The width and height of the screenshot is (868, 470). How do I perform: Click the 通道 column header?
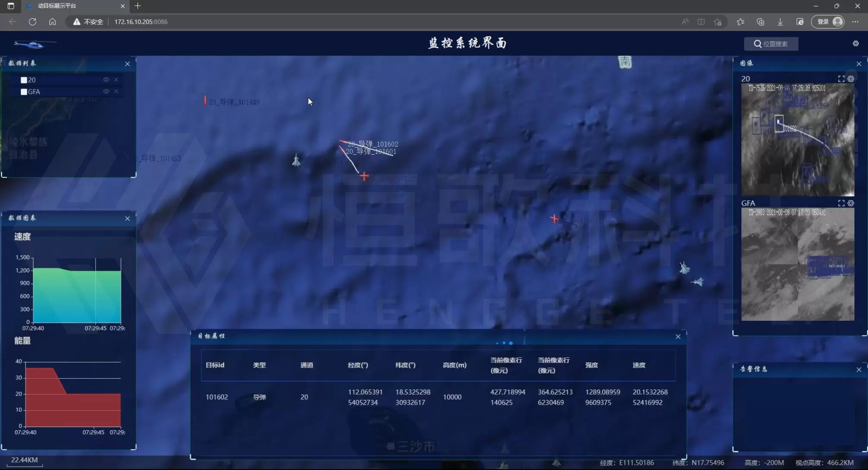(x=307, y=365)
